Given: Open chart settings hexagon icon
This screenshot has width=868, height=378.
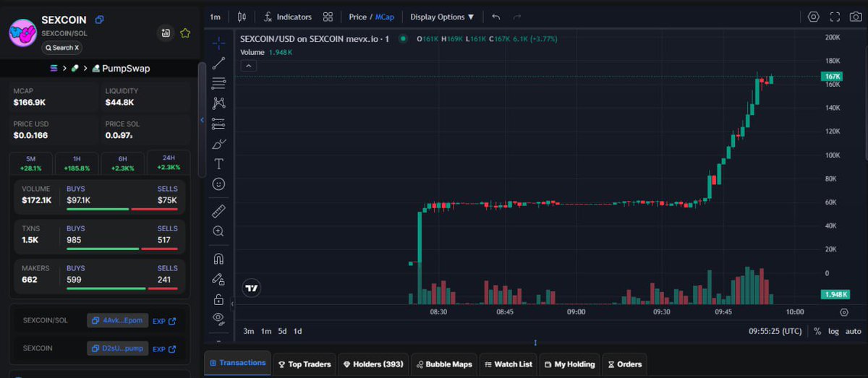Looking at the screenshot, I should [x=814, y=17].
